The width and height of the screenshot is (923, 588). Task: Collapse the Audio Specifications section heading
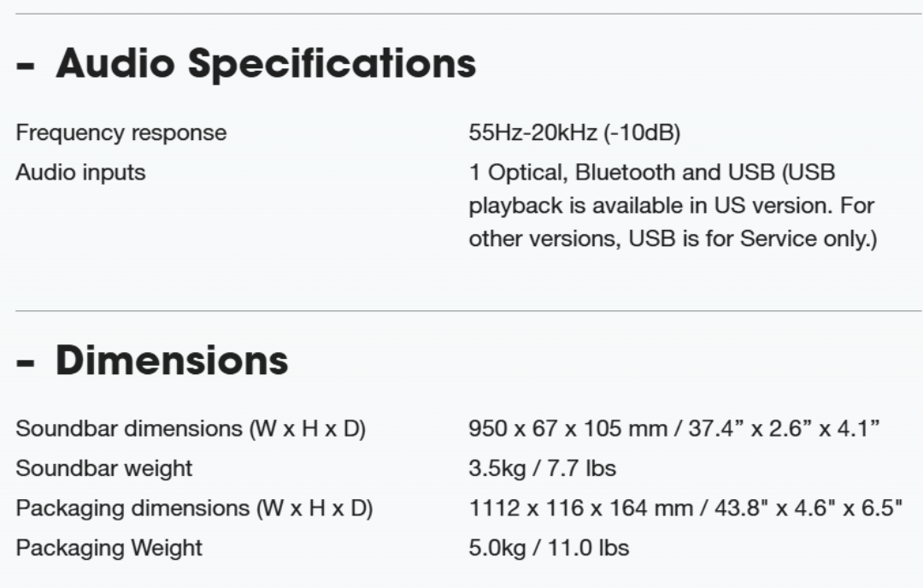click(x=265, y=64)
